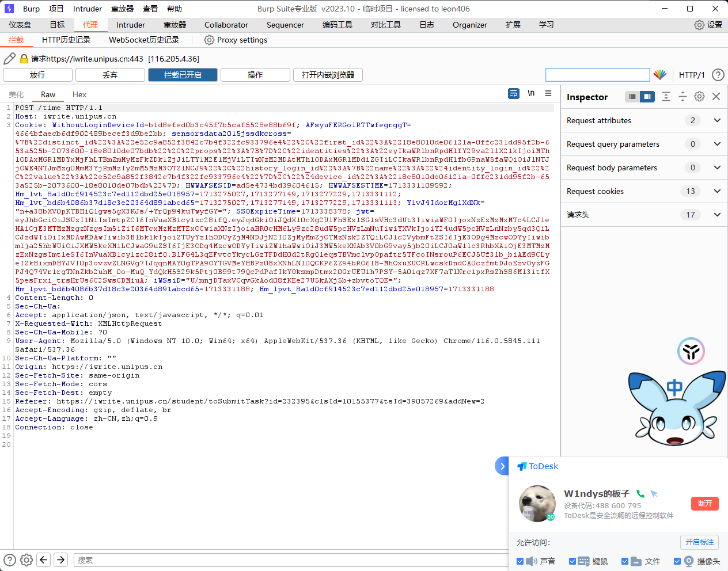Uncheck the 声音 access checkbox
This screenshot has width=728, height=571.
coord(520,561)
